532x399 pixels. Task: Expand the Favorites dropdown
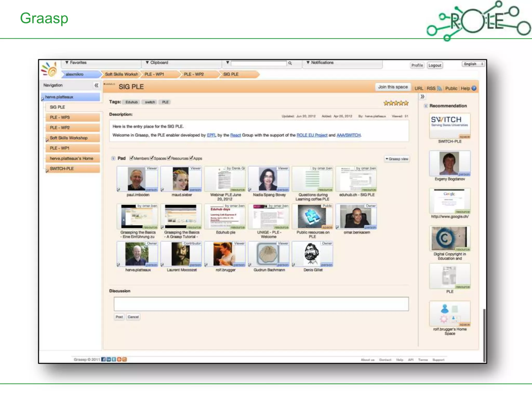[x=76, y=63]
